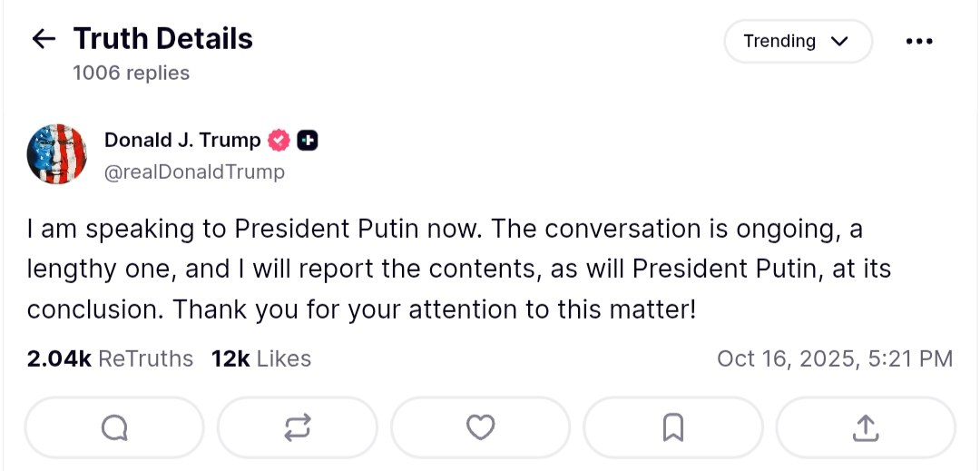This screenshot has height=471, width=980.
Task: Go back using the left arrow
Action: (44, 39)
